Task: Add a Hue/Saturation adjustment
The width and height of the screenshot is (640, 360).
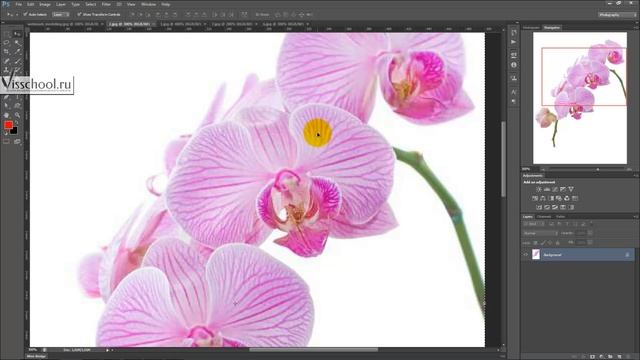Action: click(x=535, y=198)
